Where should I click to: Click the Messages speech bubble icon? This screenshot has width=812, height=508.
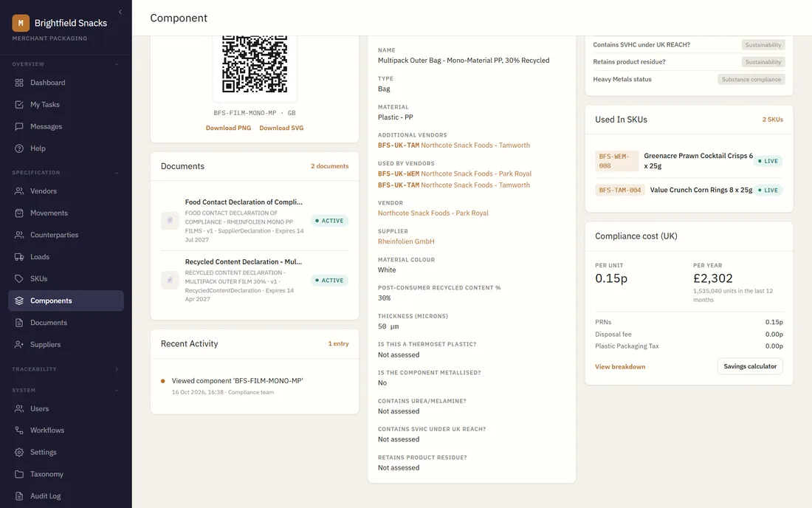click(x=19, y=126)
